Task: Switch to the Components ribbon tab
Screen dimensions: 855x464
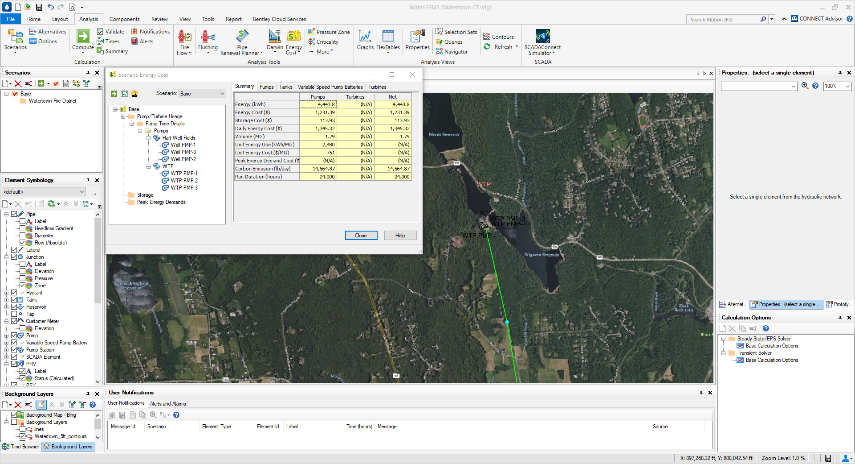Action: tap(124, 18)
